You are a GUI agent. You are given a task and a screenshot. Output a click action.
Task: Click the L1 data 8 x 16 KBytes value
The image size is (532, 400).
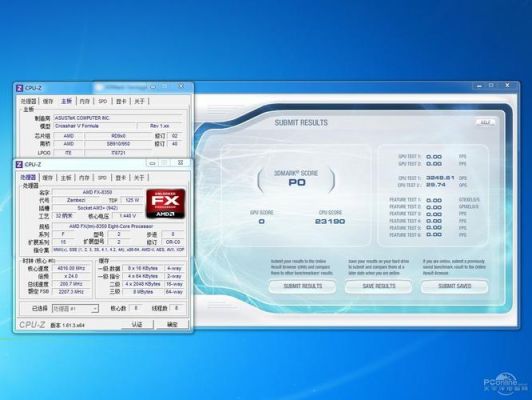(x=142, y=268)
